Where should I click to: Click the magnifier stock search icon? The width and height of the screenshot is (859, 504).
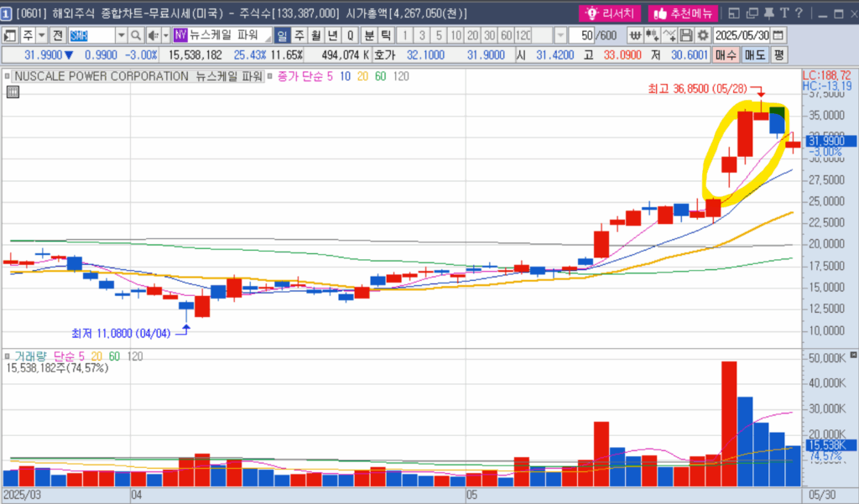[x=136, y=35]
